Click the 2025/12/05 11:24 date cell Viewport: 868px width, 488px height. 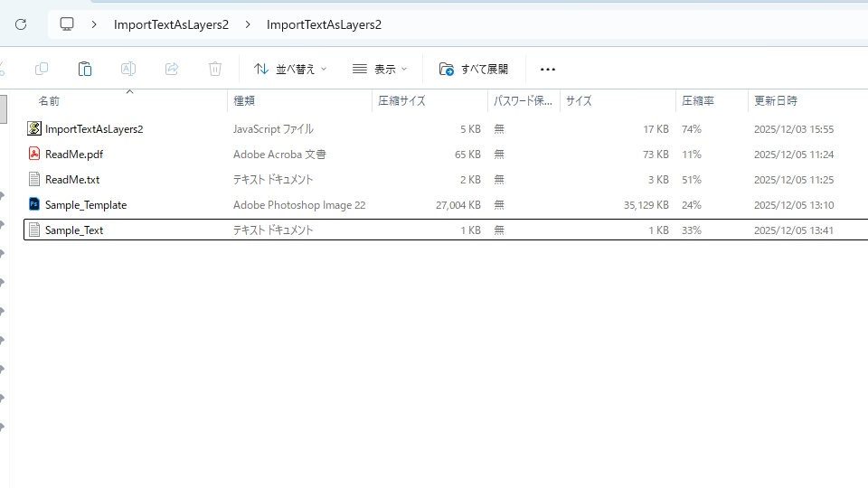click(794, 155)
